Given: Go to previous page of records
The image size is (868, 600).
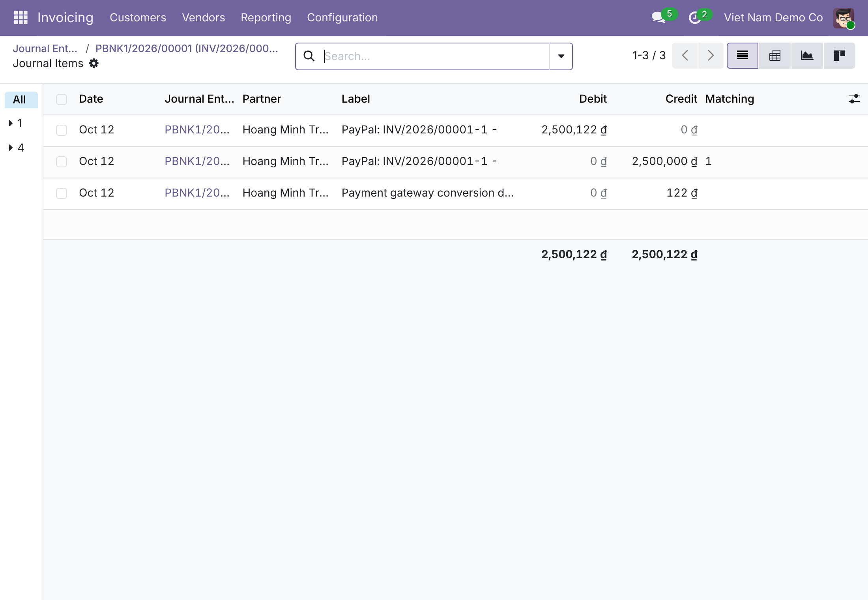Looking at the screenshot, I should coord(685,56).
